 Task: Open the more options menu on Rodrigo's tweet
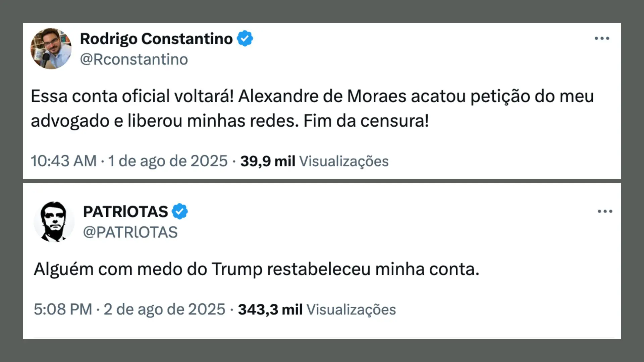coord(602,38)
